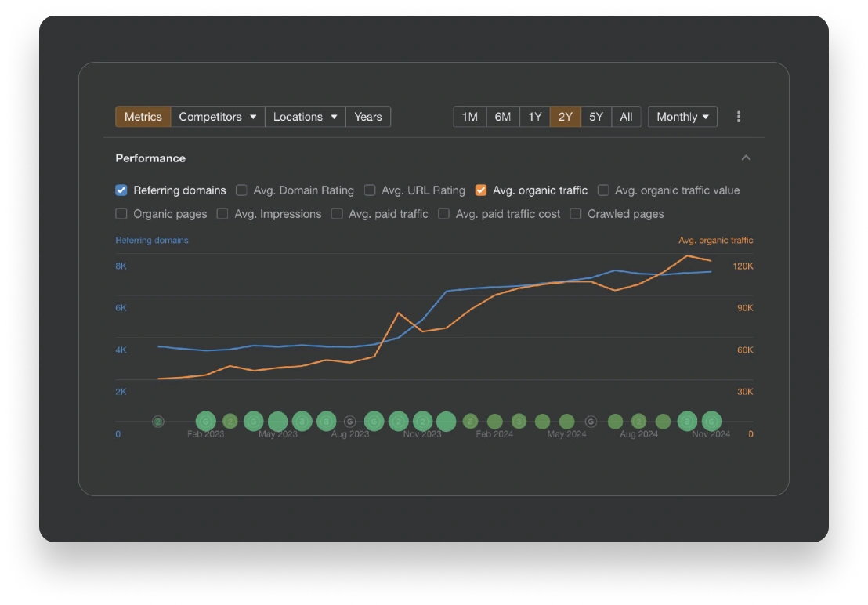The image size is (868, 605).
Task: Open the Monthly interval dropdown
Action: pyautogui.click(x=682, y=117)
